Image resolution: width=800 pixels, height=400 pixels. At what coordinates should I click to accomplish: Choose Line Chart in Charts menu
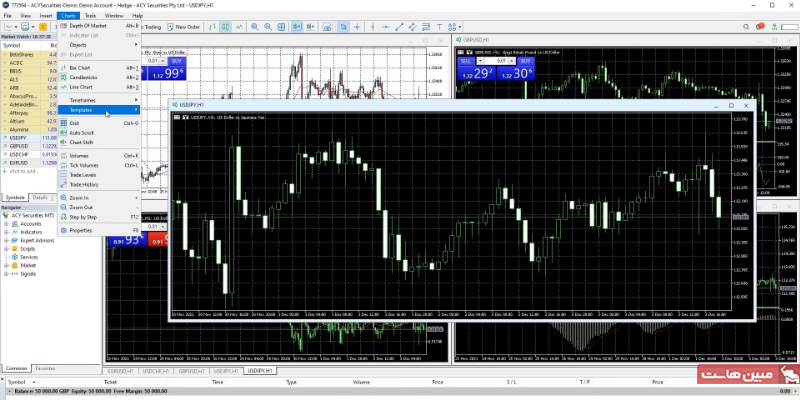click(x=99, y=87)
